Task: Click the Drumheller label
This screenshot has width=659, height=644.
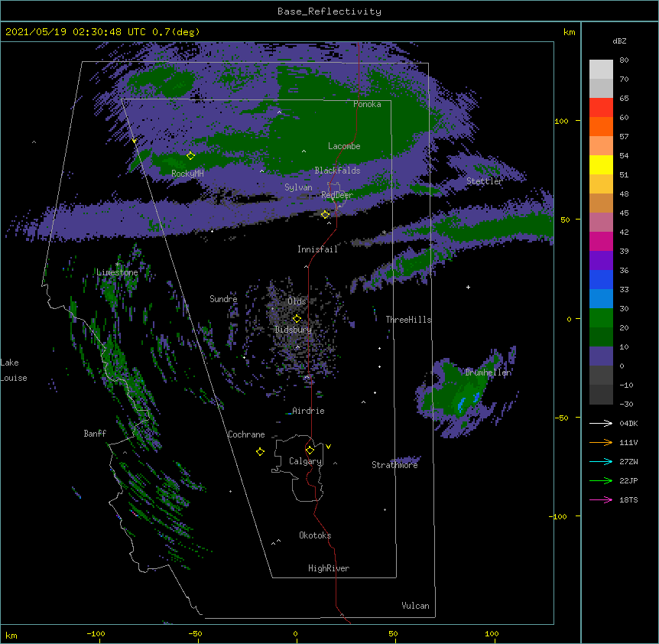Action: (x=489, y=372)
